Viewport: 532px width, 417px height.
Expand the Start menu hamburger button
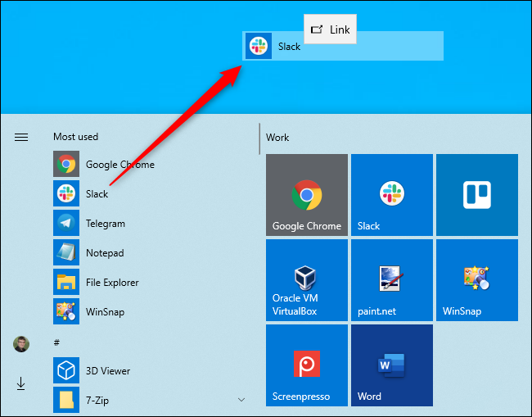[21, 138]
